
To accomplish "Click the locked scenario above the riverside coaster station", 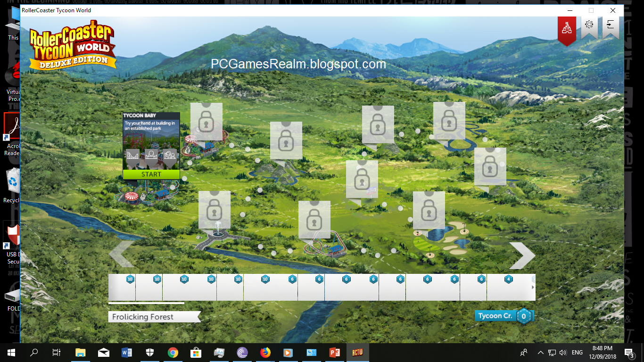I will 314,221.
